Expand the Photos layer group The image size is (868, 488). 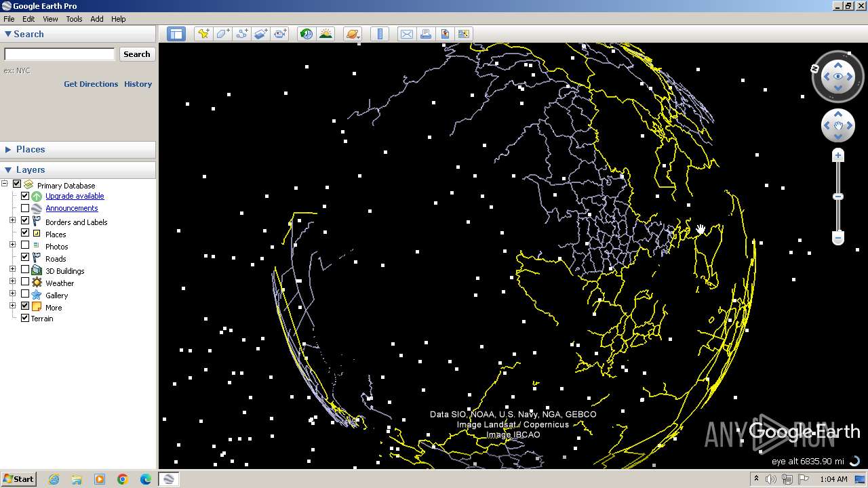pyautogui.click(x=12, y=245)
